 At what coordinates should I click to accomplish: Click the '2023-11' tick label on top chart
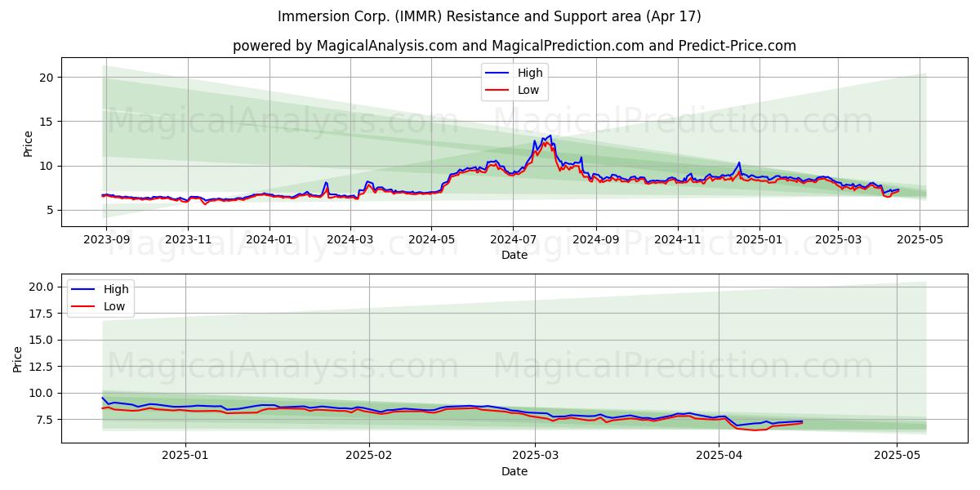tap(188, 239)
